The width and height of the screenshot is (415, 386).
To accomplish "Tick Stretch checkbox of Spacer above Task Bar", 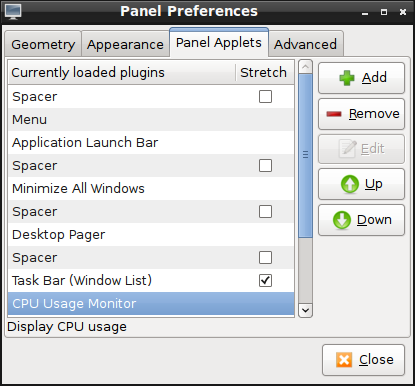I will [x=265, y=258].
